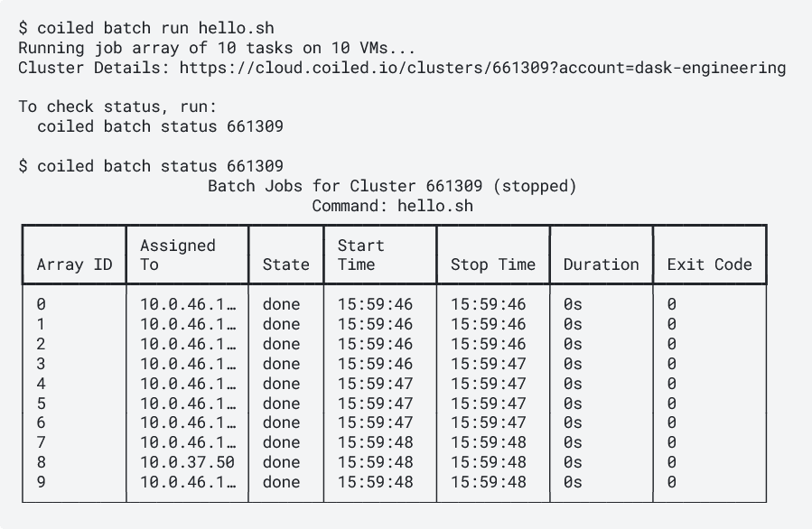Select Array ID 0 in the first row
Screen dimensions: 812x529
coord(42,304)
